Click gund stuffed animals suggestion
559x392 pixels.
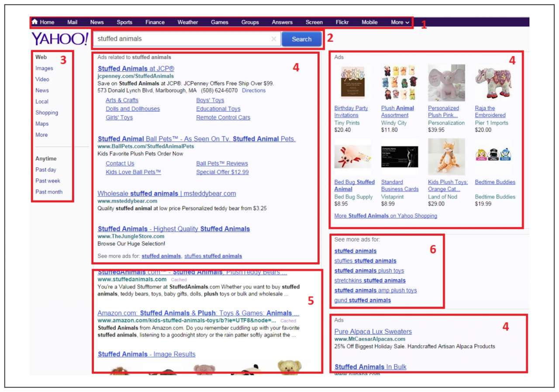pos(362,300)
